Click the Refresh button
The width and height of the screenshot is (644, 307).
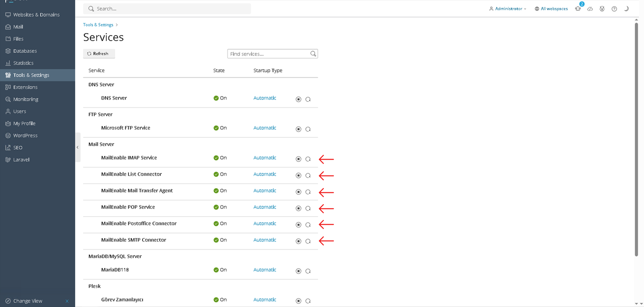click(x=99, y=54)
